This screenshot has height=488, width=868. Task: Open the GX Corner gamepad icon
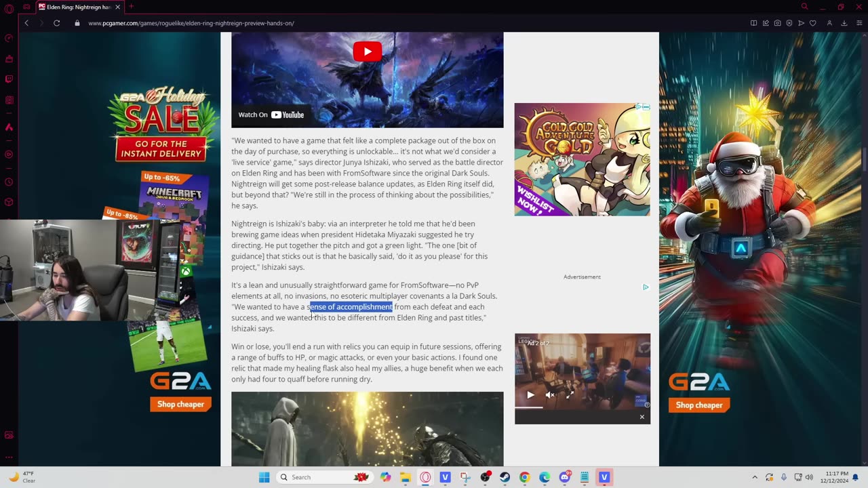(x=27, y=7)
